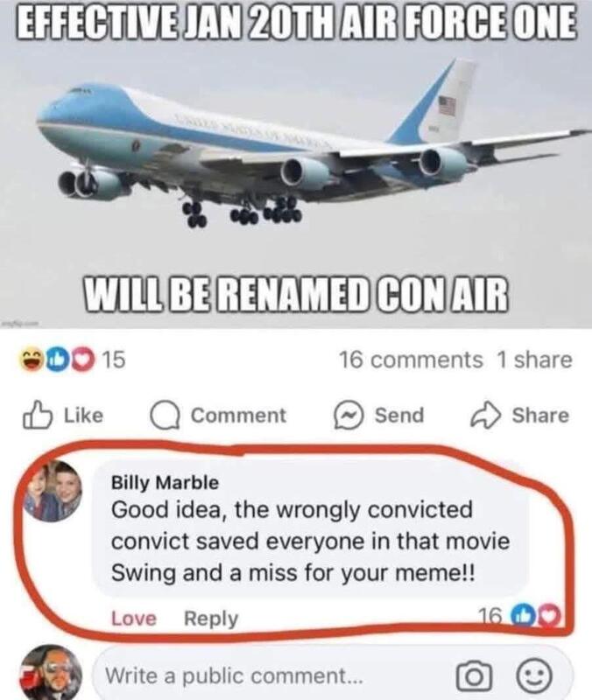Click the Share arrow icon
This screenshot has height=700, width=592.
click(x=485, y=415)
